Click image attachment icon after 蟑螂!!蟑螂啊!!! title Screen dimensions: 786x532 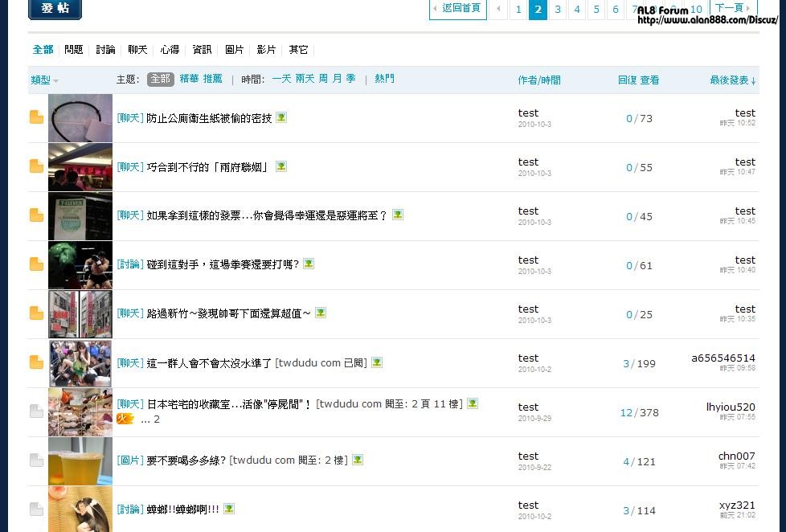(x=229, y=509)
